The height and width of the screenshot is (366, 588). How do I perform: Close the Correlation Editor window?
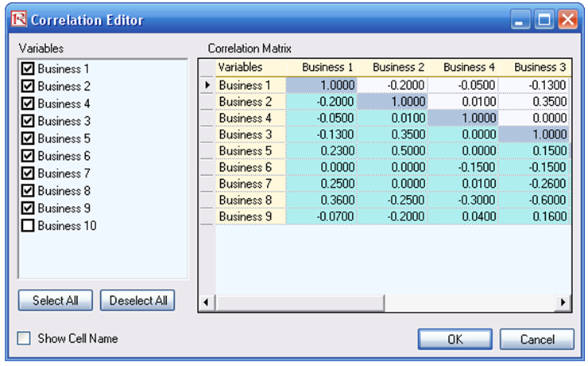click(568, 19)
